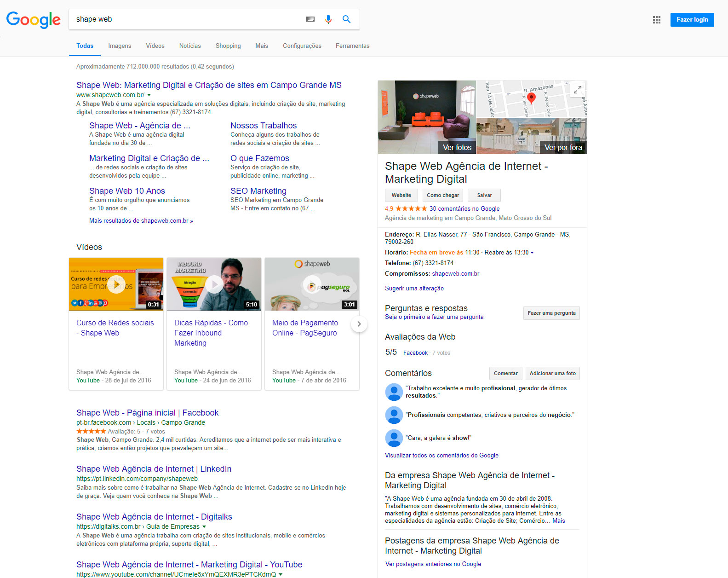Open the LinkedIn Shape Web result
The image size is (728, 578).
coord(154,469)
